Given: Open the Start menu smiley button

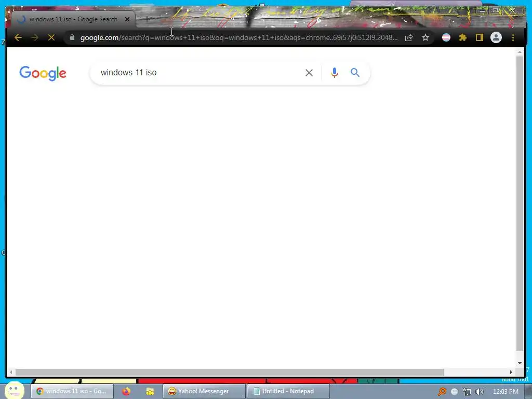Looking at the screenshot, I should click(x=14, y=390).
